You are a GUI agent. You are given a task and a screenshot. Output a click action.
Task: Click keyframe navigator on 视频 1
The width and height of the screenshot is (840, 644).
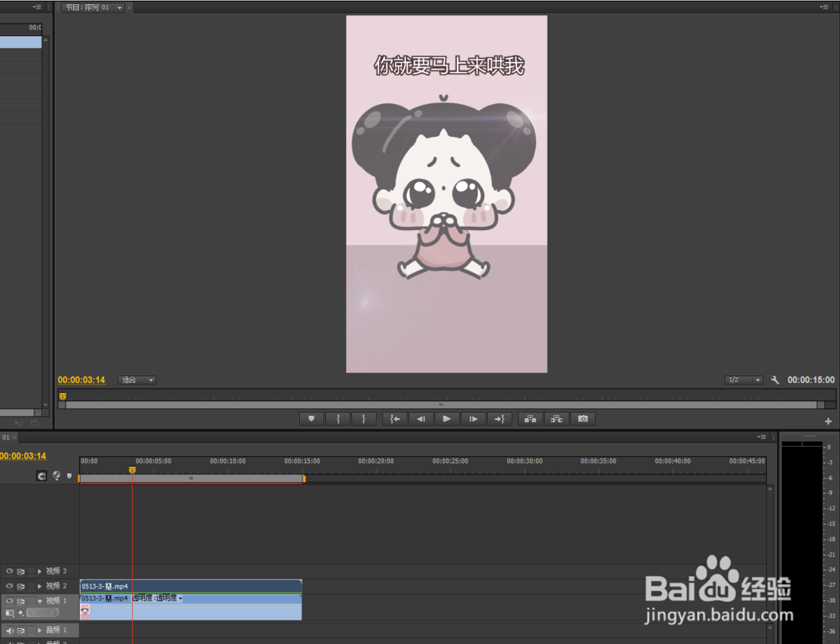coord(42,612)
